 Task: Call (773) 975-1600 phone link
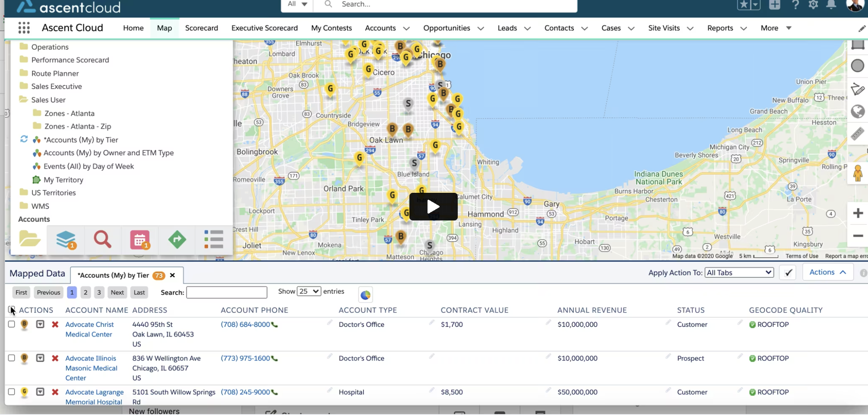[245, 358]
